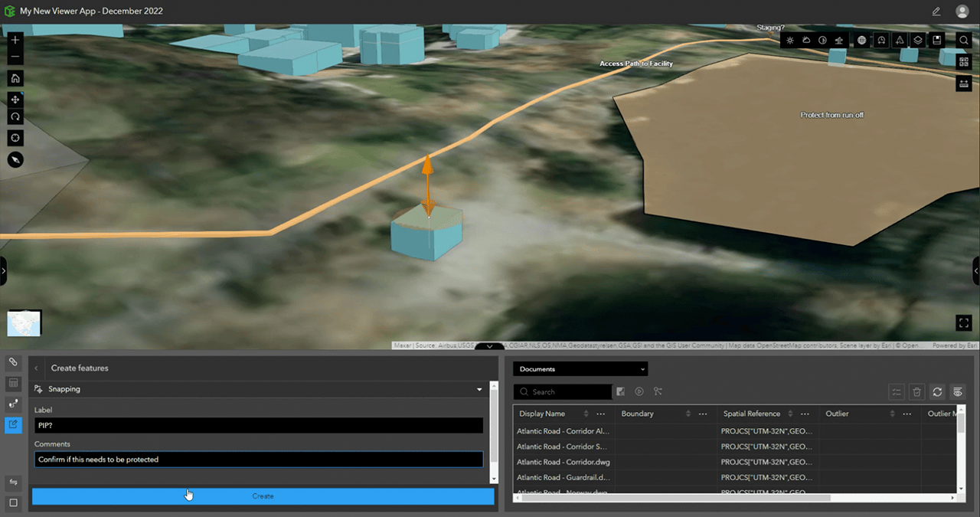Open the Documents dropdown

click(x=580, y=368)
